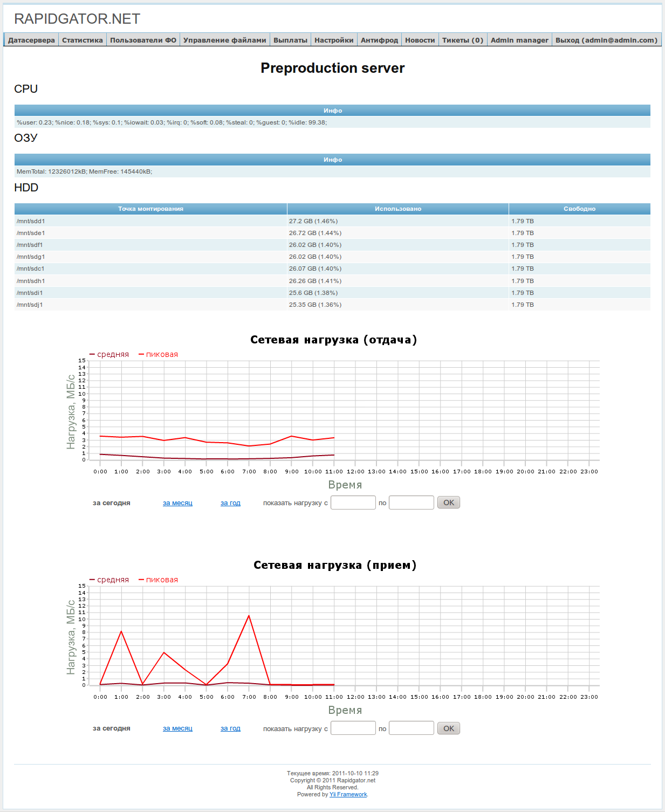Go to Пользователи ФО section
The image size is (665, 812).
point(143,40)
